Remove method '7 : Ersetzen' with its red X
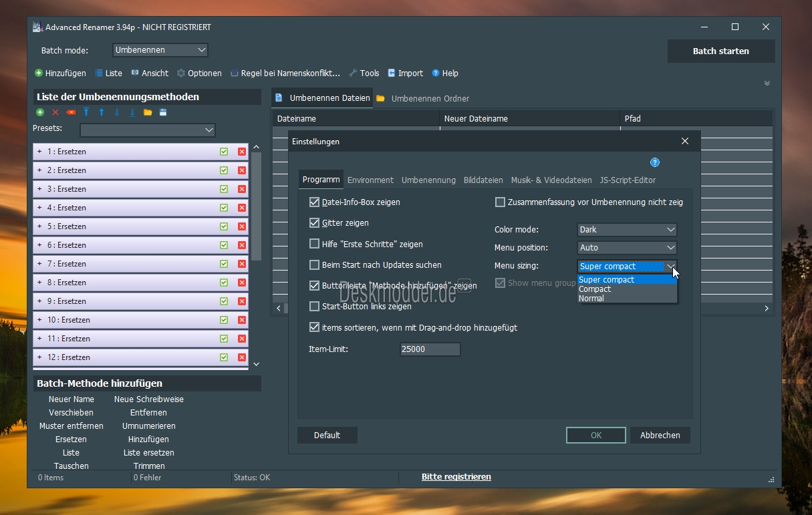 [x=242, y=264]
